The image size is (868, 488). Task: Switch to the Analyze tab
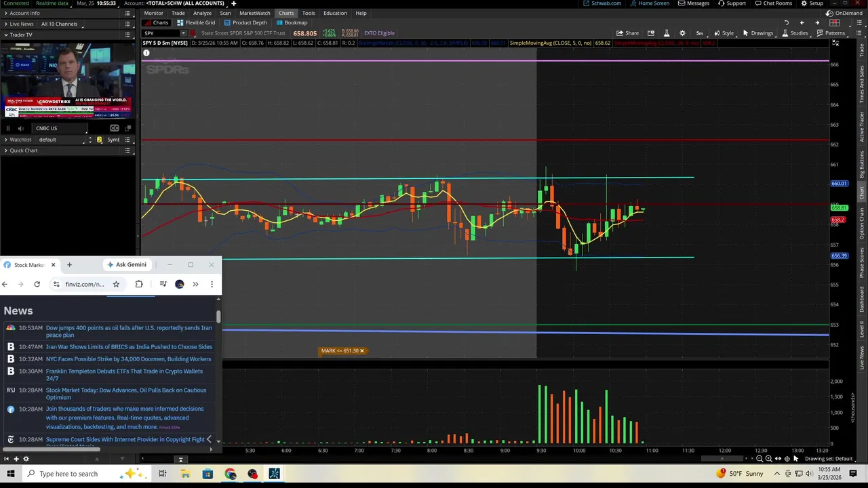(202, 13)
